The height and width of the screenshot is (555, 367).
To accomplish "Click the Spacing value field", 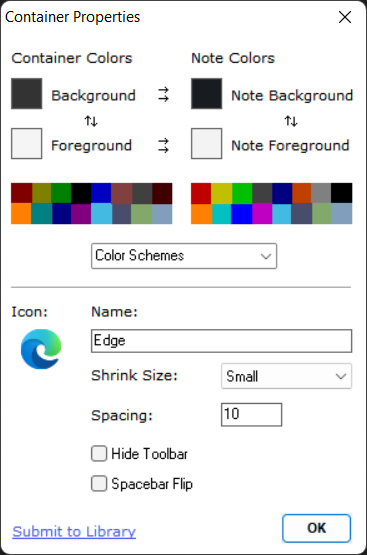I will [251, 414].
